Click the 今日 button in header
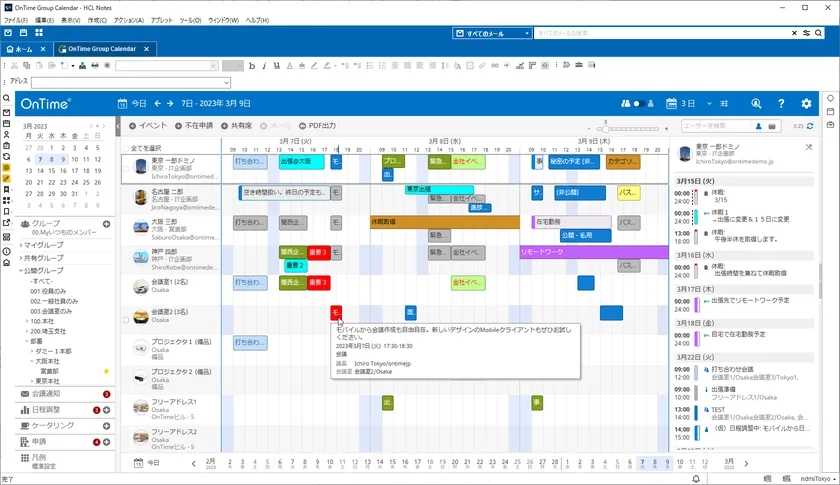Viewport: 840px width, 485px height. [x=132, y=103]
